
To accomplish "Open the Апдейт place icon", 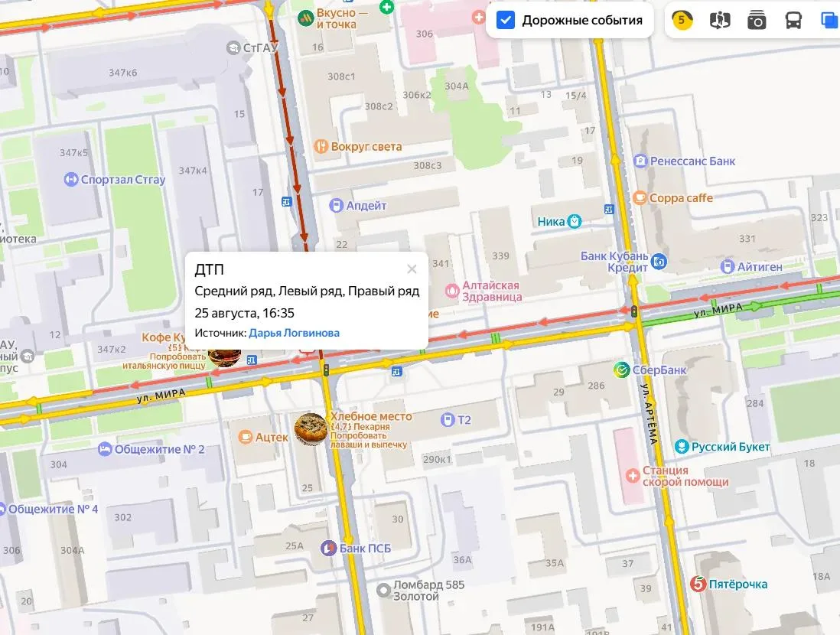I will (336, 205).
